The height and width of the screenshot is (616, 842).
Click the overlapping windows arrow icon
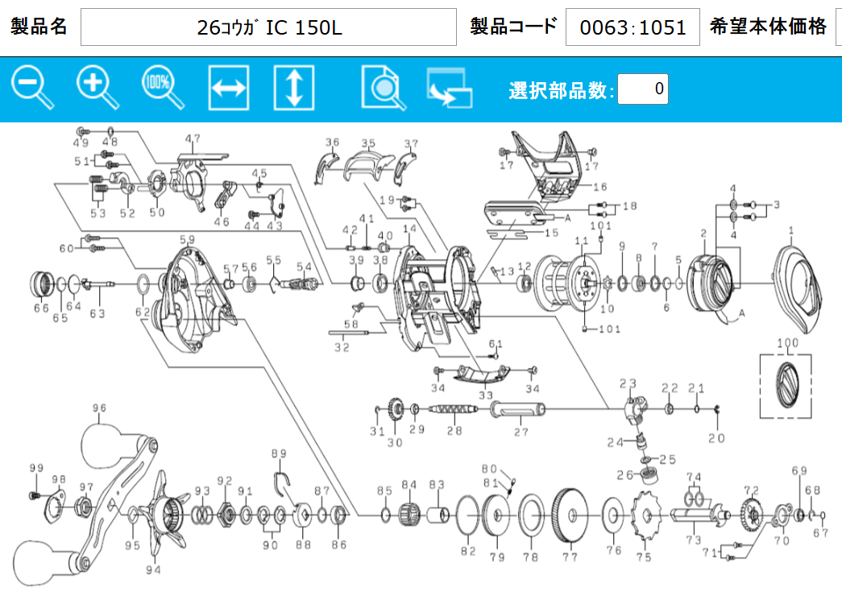point(449,89)
